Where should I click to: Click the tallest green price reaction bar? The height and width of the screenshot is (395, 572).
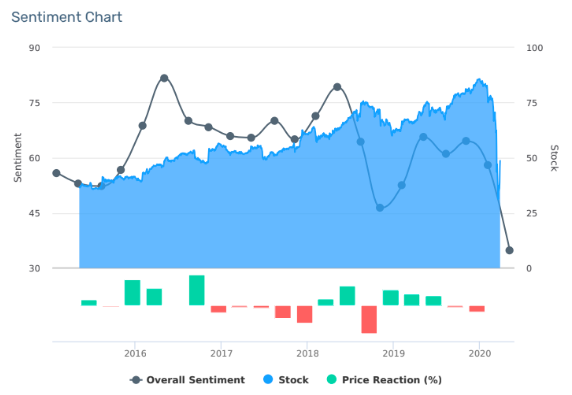(x=197, y=290)
